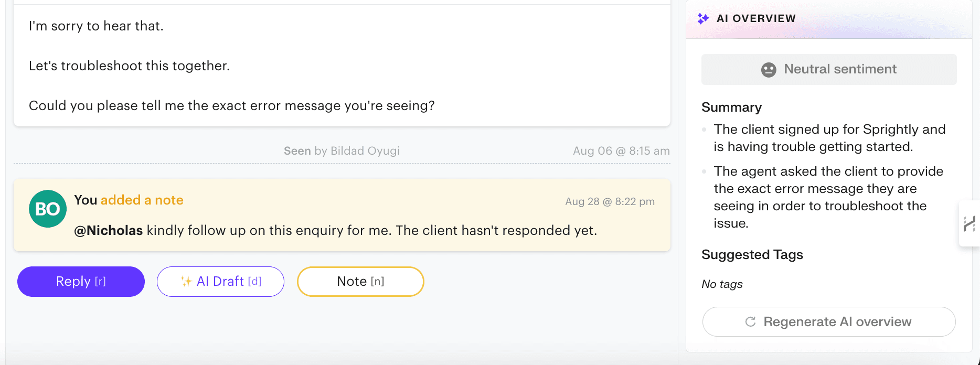Click the sparkles icon inside AI Draft button
Image resolution: width=980 pixels, height=365 pixels.
tap(186, 282)
